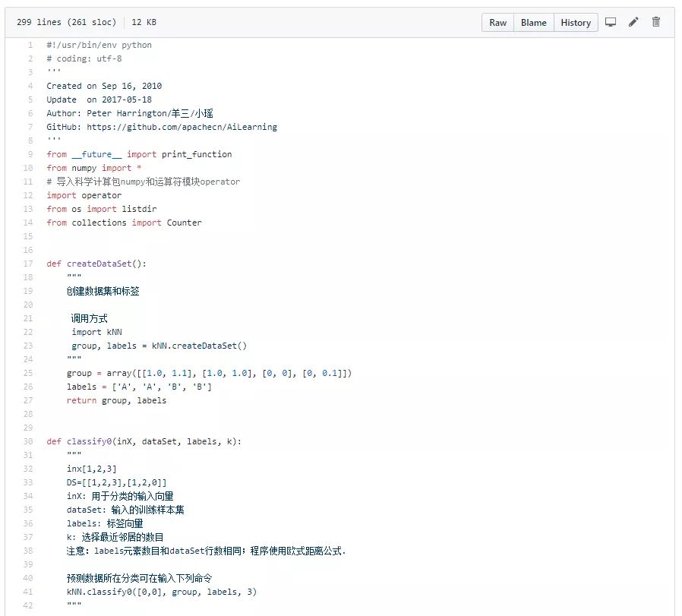
Task: Select line number 9 importing print_function
Action: click(x=29, y=154)
